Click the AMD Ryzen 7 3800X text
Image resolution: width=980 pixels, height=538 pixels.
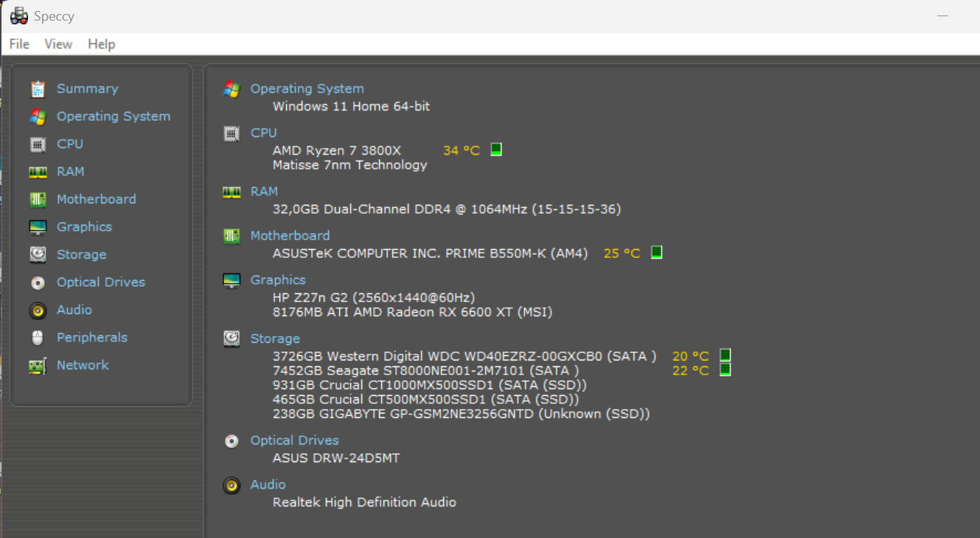pos(337,150)
